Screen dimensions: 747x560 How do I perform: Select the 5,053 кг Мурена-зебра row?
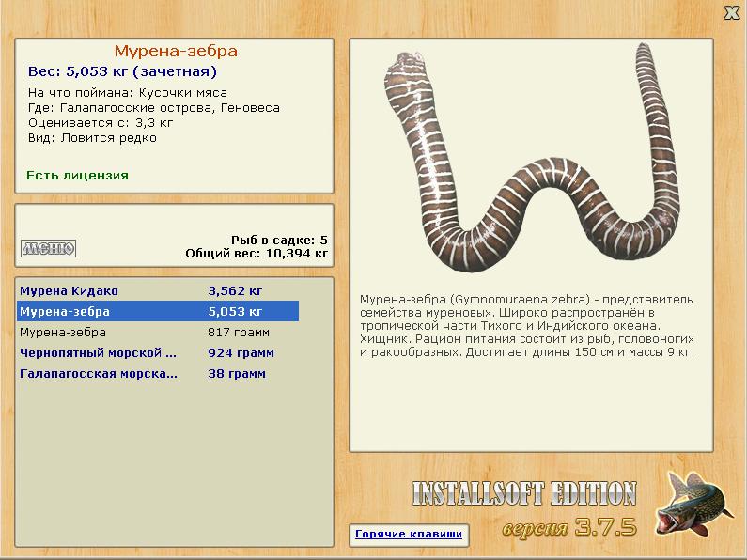(158, 311)
